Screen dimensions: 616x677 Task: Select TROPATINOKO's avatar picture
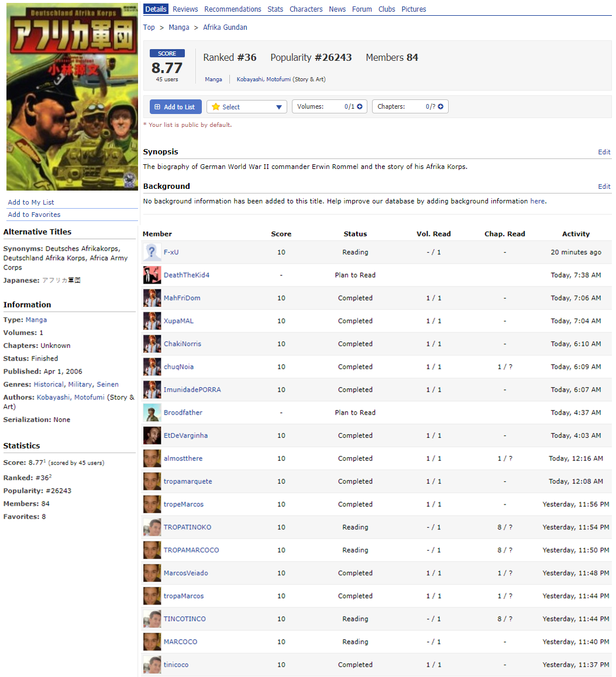coord(152,527)
